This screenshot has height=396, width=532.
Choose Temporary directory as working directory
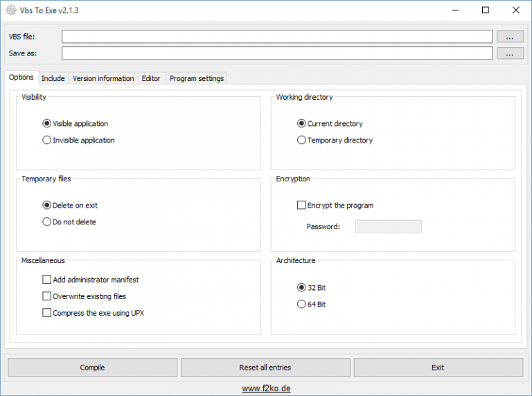point(302,141)
